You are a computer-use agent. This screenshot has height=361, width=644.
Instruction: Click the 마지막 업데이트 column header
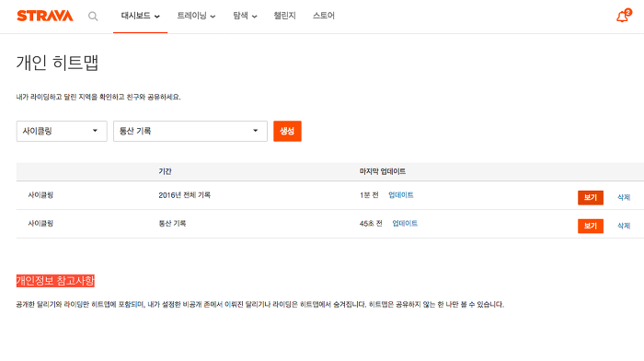tap(383, 171)
